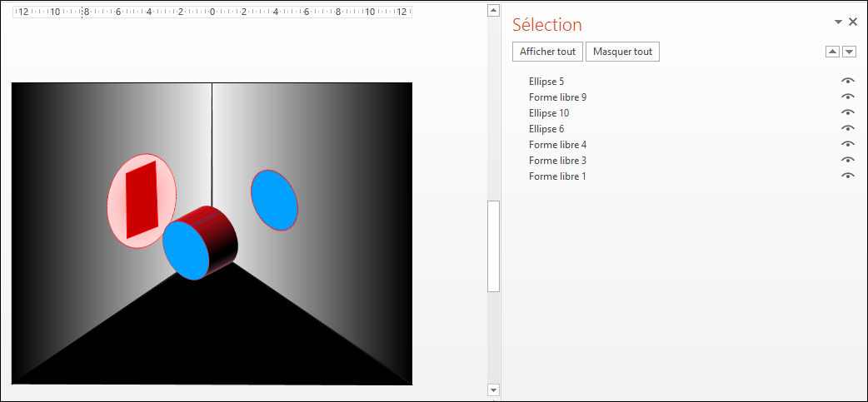Select the pink ellipse on the left wall
868x402 pixels.
click(115, 201)
